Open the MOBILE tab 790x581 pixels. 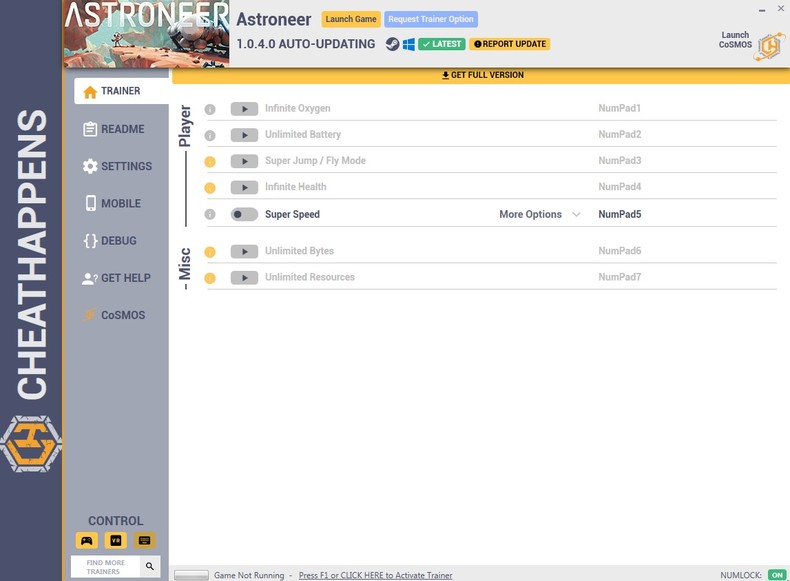tap(113, 204)
